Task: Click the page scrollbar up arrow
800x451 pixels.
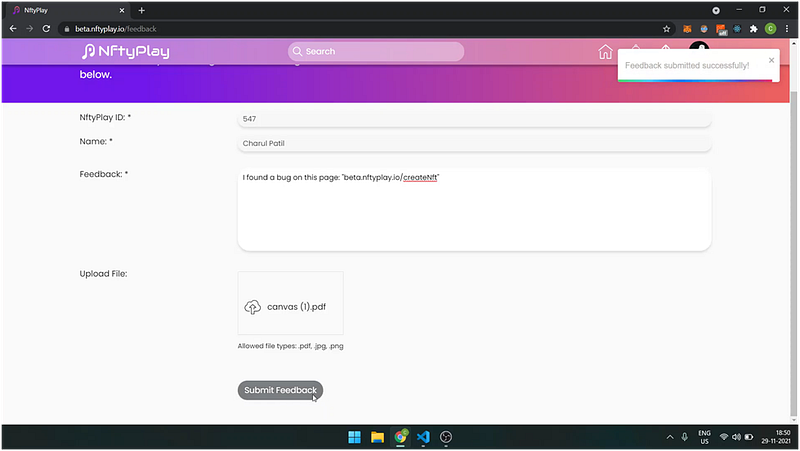Action: [793, 44]
